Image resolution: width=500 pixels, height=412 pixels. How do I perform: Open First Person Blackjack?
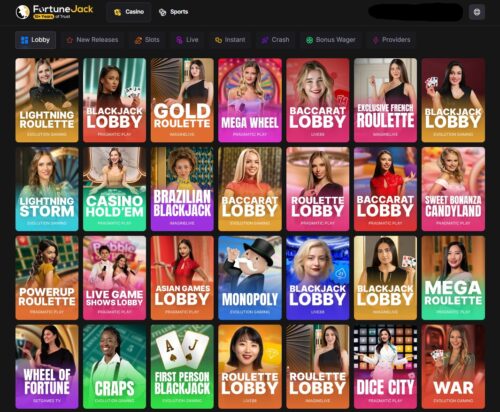point(182,367)
